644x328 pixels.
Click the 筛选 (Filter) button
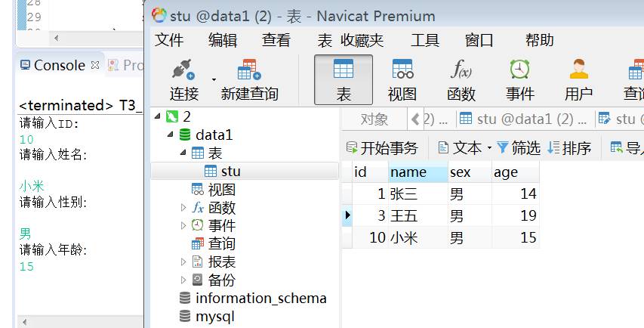(519, 147)
